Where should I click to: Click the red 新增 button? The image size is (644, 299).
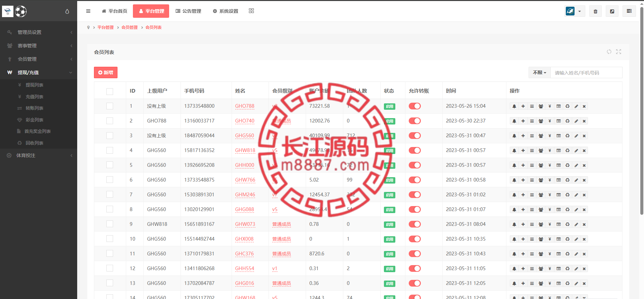click(106, 72)
